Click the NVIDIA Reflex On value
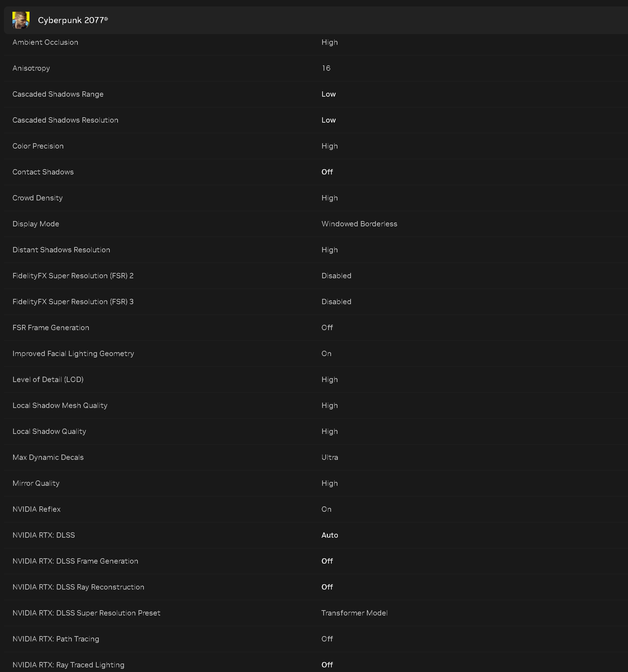This screenshot has height=672, width=628. (326, 509)
